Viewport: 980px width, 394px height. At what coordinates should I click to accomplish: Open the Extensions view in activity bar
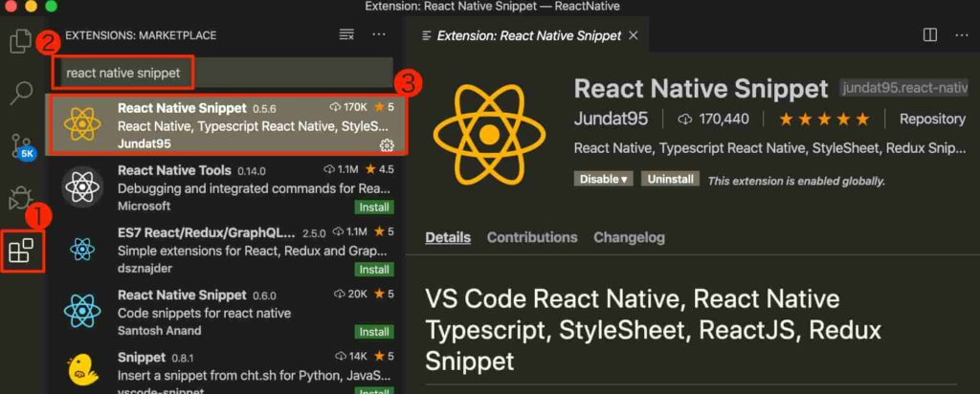(x=21, y=250)
